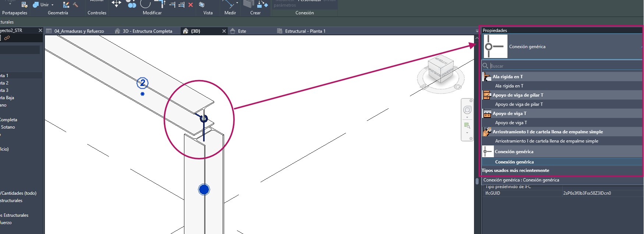644x234 pixels.
Task: Switch to Estructural - Planta 1 tab
Action: (x=305, y=31)
